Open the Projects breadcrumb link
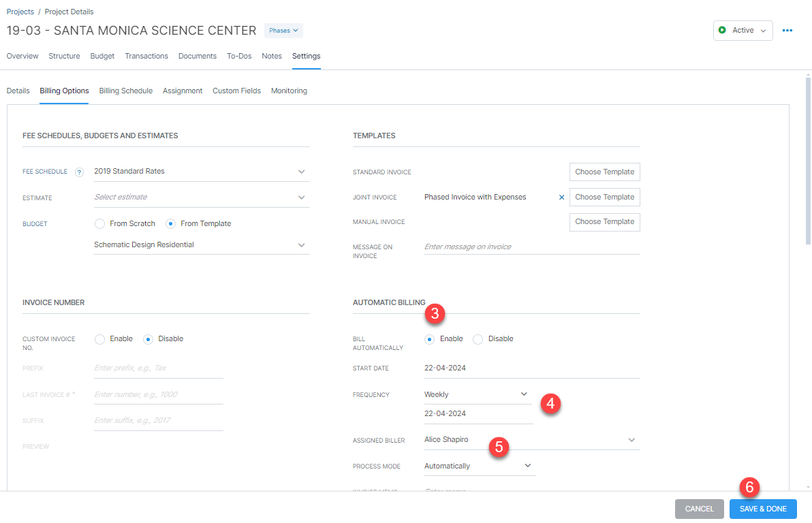 click(x=20, y=11)
